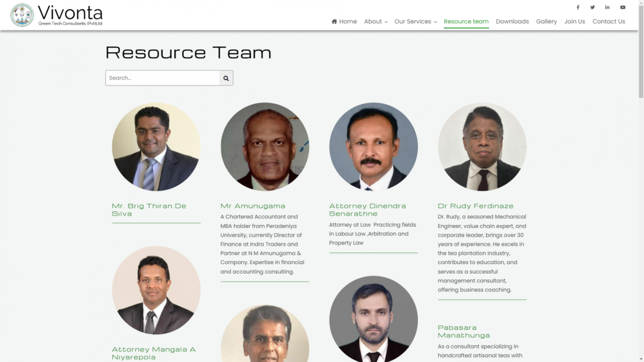Screen dimensions: 644x362
Task: Click the search magnifier button
Action: point(226,78)
